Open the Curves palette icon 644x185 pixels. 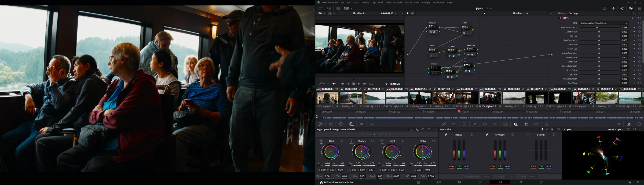[444, 124]
